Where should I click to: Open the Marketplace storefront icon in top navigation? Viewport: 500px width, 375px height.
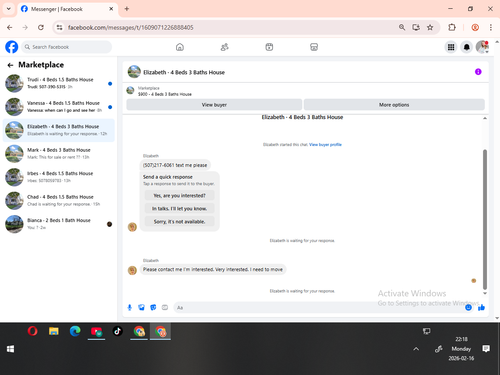(x=314, y=47)
